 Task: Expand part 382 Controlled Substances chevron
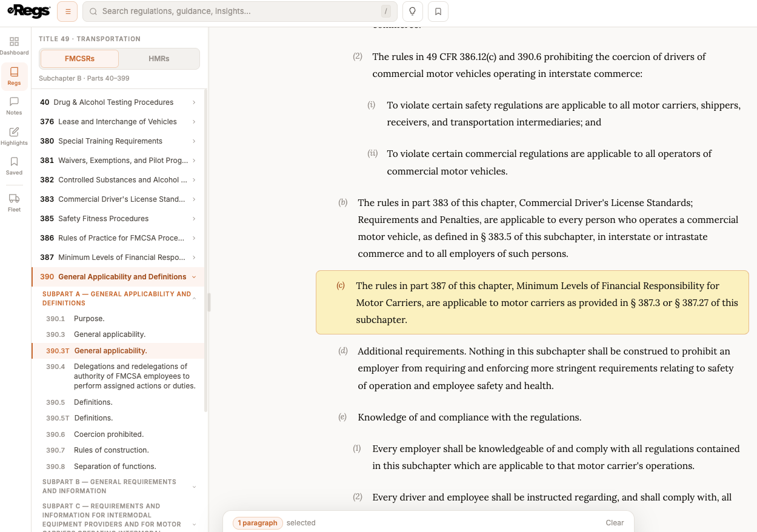point(194,180)
